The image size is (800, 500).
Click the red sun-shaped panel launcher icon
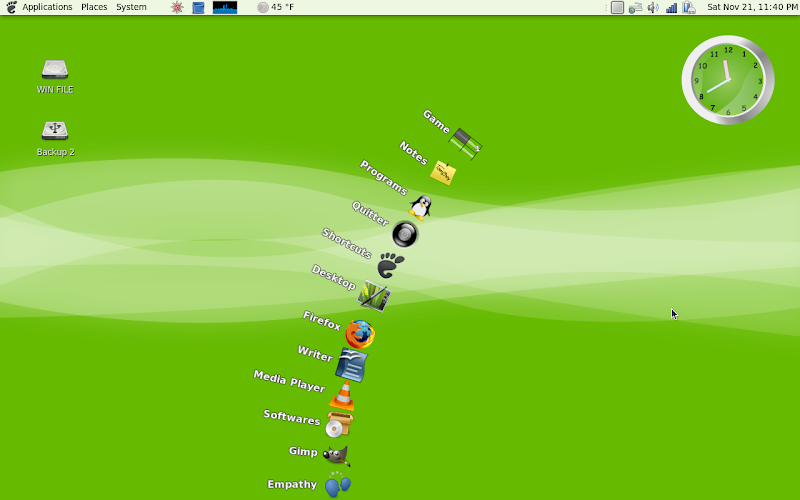(x=177, y=7)
